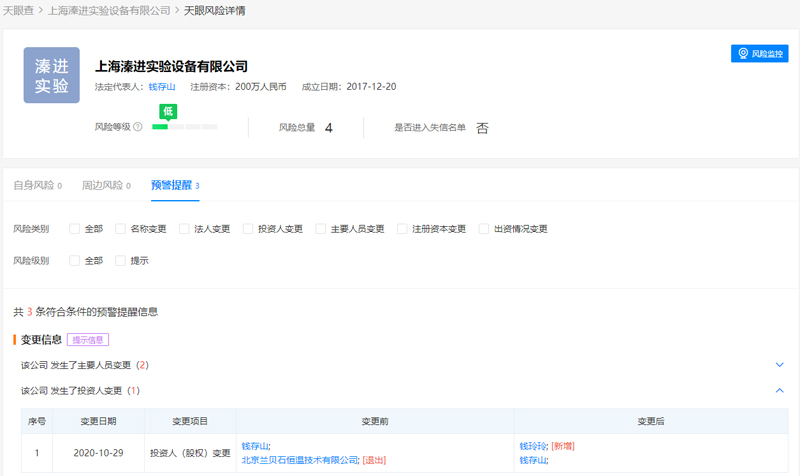
Task: Click the [新增] tag after 钱玲玲
Action: pyautogui.click(x=563, y=446)
